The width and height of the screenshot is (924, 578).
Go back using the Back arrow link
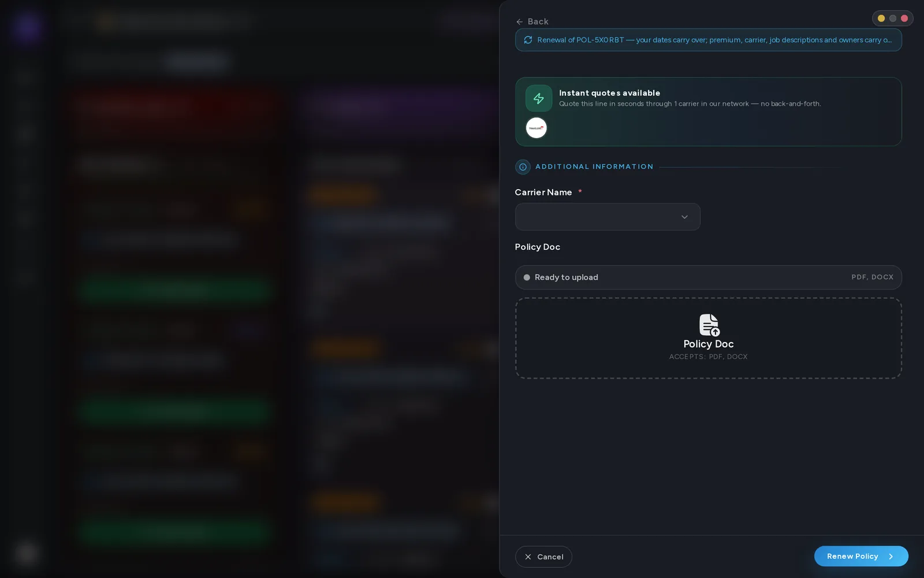coord(532,21)
